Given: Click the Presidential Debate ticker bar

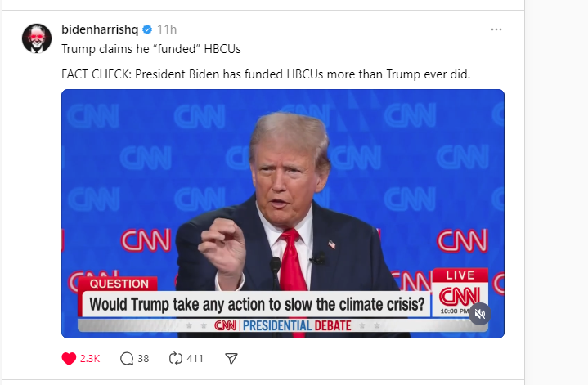Looking at the screenshot, I should pos(283,325).
